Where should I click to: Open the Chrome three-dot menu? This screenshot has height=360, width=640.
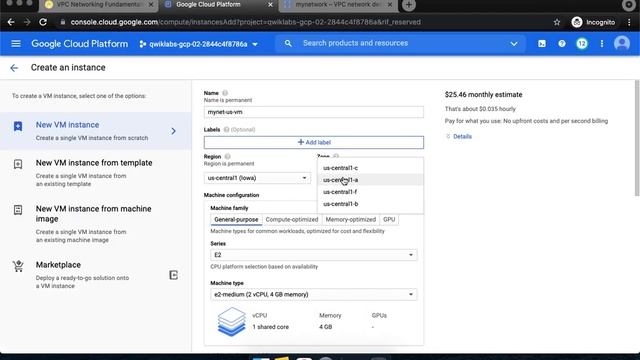(629, 22)
